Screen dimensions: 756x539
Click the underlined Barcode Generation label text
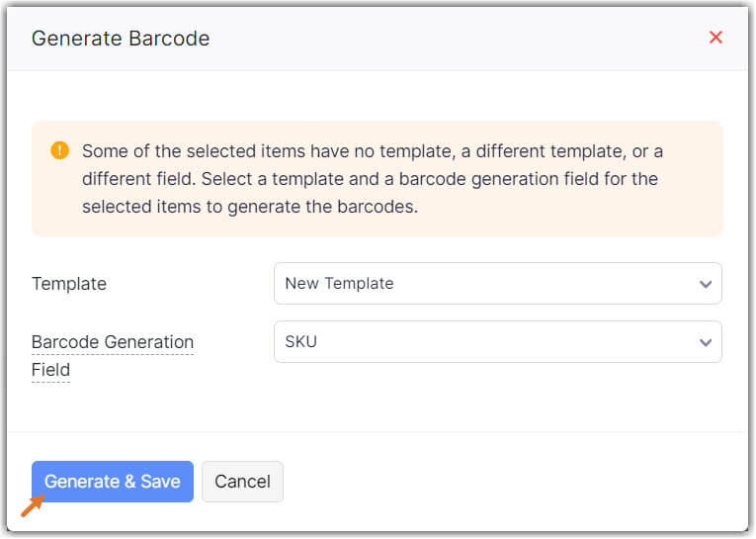[113, 342]
